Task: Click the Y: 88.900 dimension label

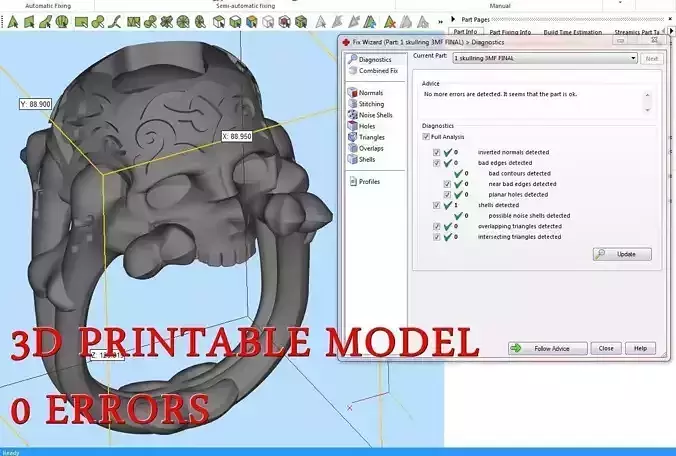Action: point(35,104)
